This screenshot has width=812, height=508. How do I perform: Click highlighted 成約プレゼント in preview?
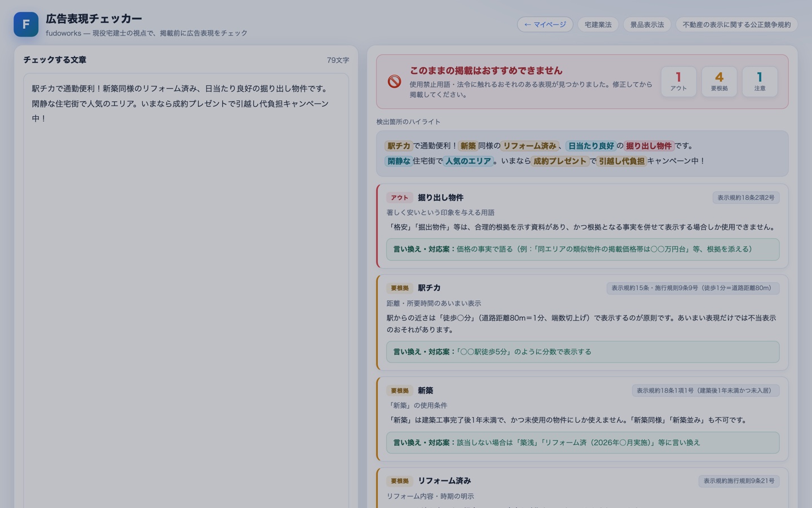(x=560, y=161)
